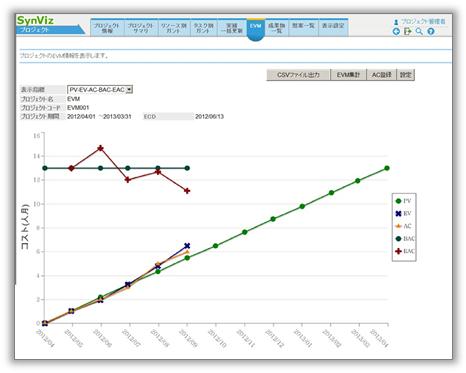Click the SynViz logo

[35, 20]
